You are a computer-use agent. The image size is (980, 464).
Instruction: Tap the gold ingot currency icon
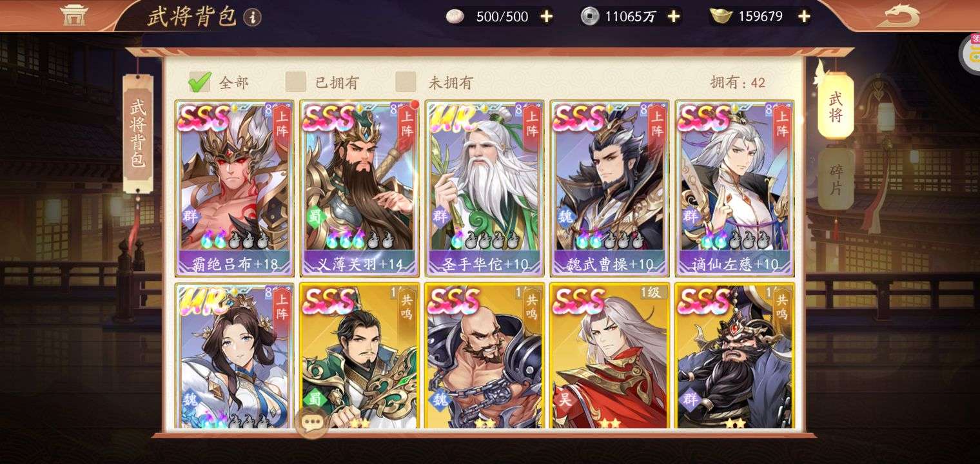click(721, 17)
